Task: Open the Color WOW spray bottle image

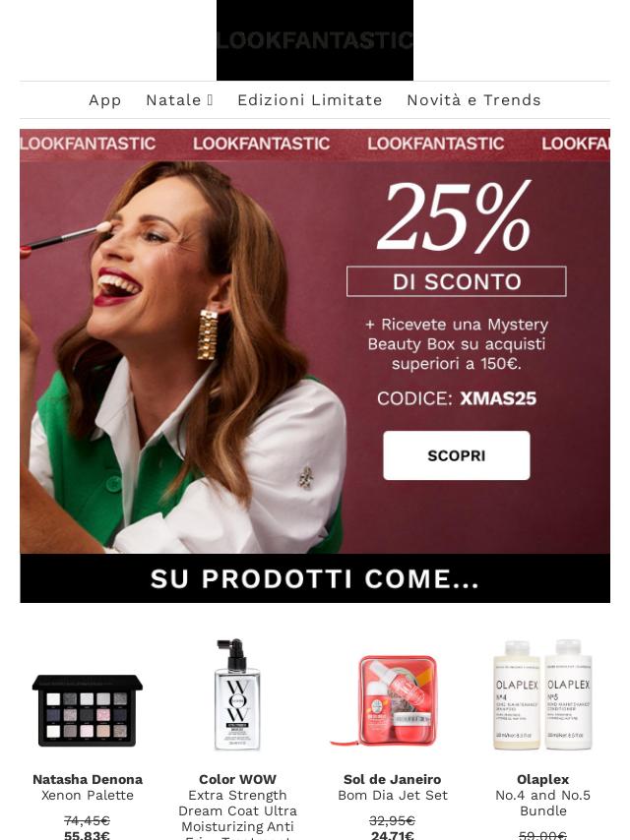Action: pos(237,694)
